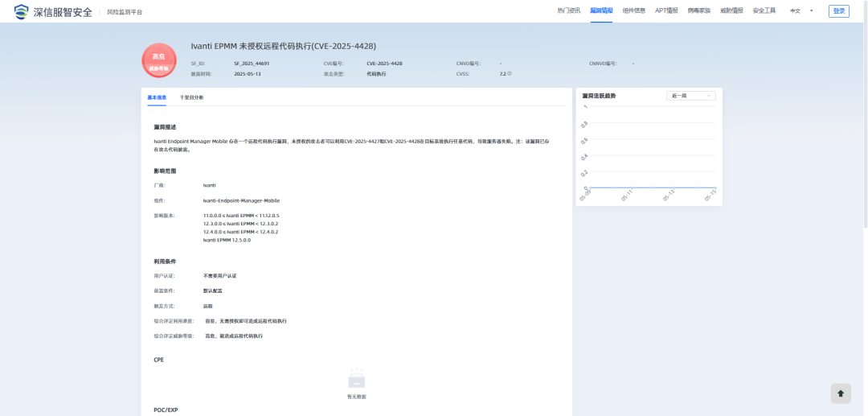Open the 漏洞情报 menu item
868x416 pixels.
tap(601, 10)
